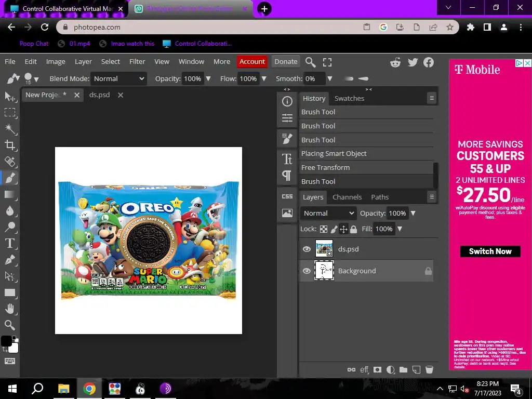
Task: Open the CSS panel icon
Action: pyautogui.click(x=287, y=196)
